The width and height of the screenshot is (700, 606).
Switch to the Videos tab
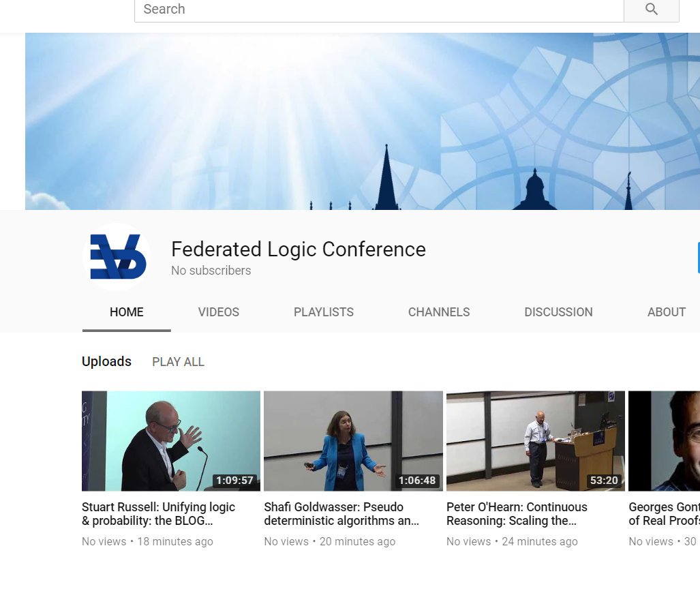[218, 312]
